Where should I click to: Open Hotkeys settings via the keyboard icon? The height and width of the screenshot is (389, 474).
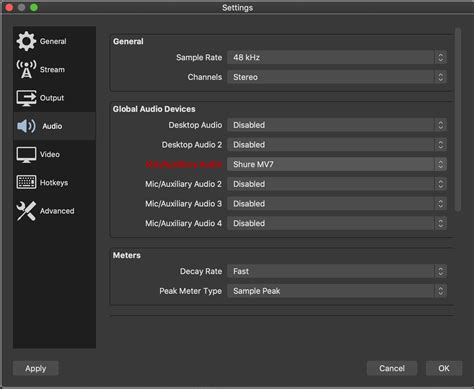[x=26, y=182]
